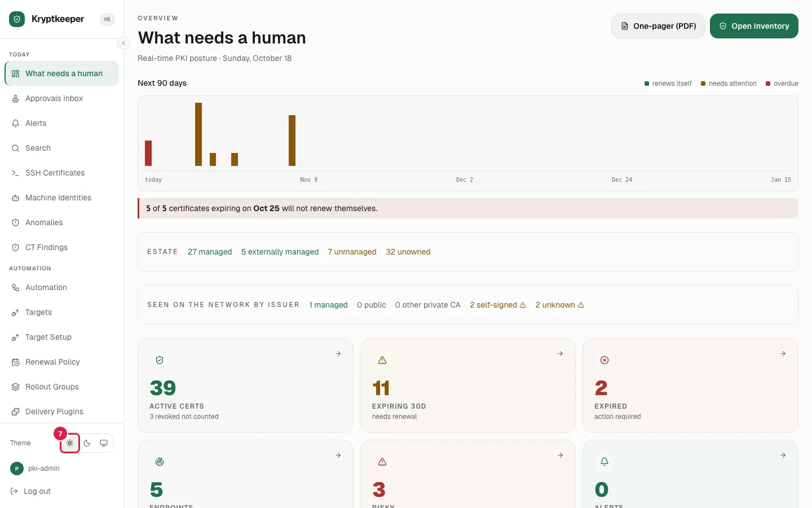Open the Active Certs card arrow
Viewport: 812px width, 508px height.
[x=338, y=353]
